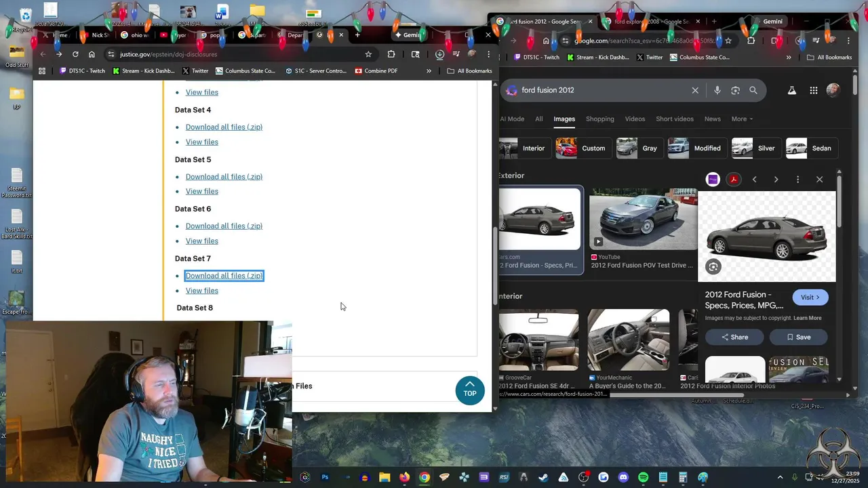Submit search with magnifying glass icon
Image resolution: width=868 pixels, height=488 pixels.
click(753, 90)
